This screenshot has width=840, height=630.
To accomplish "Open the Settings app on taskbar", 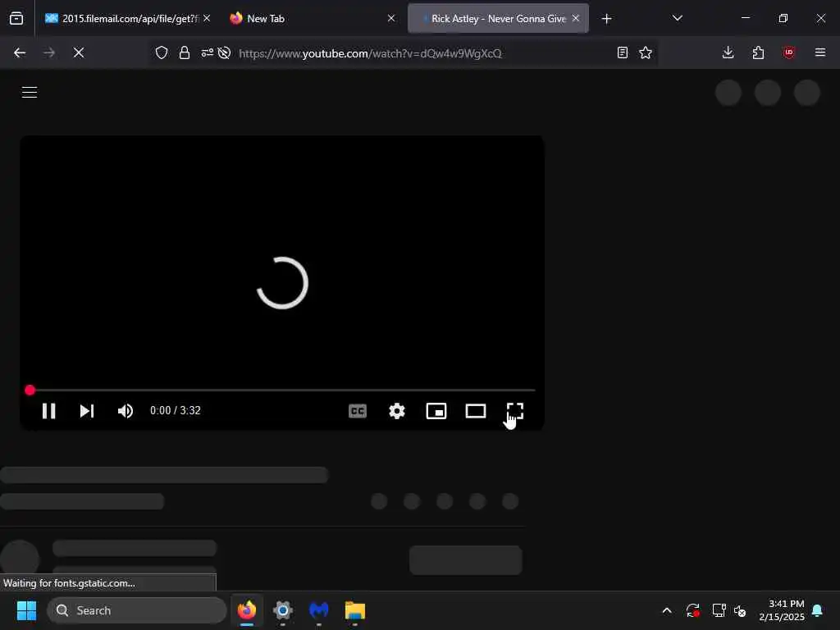I will click(x=283, y=610).
